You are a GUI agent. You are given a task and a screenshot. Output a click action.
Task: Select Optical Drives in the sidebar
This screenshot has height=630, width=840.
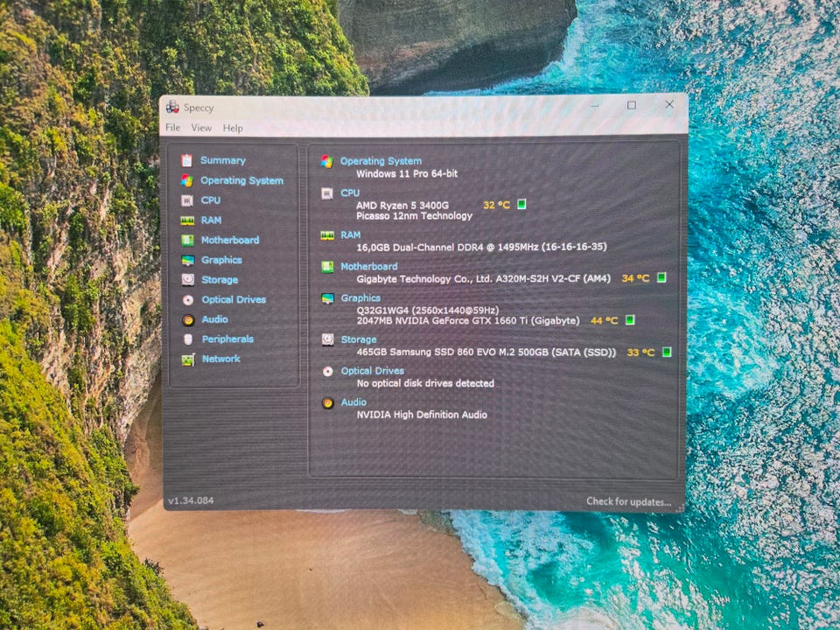tap(234, 300)
